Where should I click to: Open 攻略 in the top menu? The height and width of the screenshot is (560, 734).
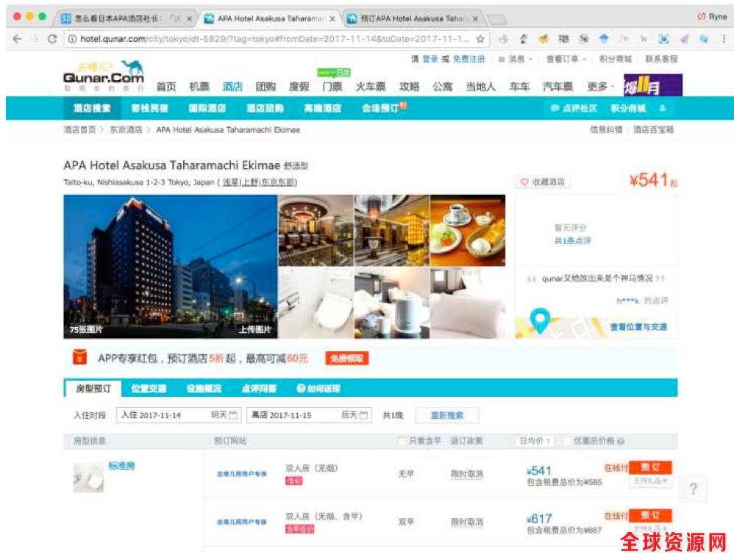[x=409, y=87]
